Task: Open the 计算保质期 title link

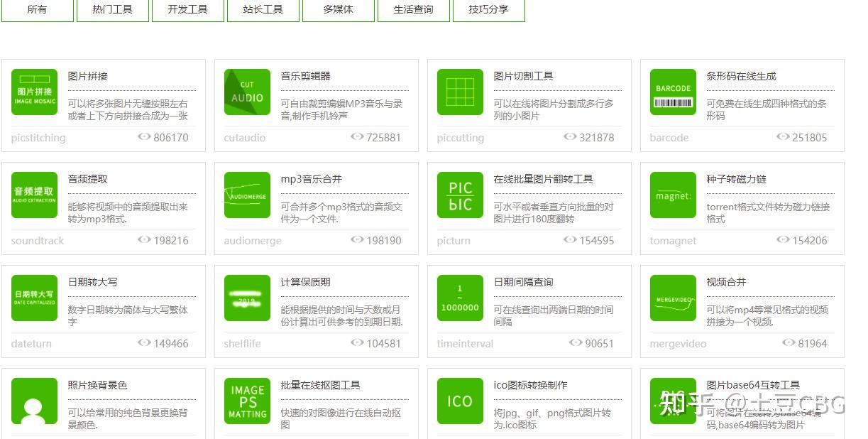Action: coord(306,282)
